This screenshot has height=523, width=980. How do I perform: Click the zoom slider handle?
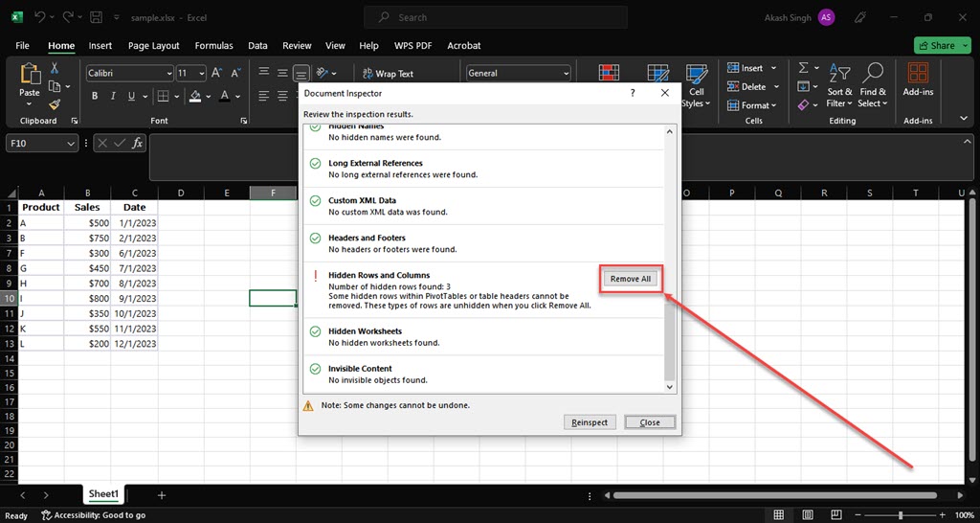coord(901,515)
